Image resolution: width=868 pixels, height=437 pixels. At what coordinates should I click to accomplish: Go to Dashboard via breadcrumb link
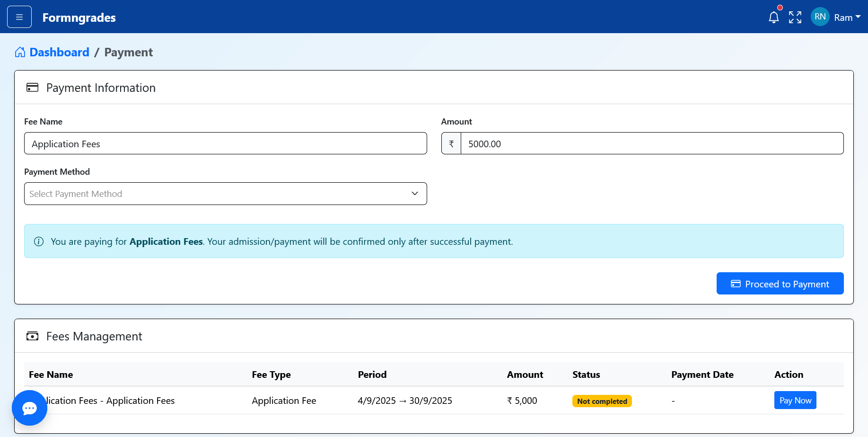click(59, 52)
